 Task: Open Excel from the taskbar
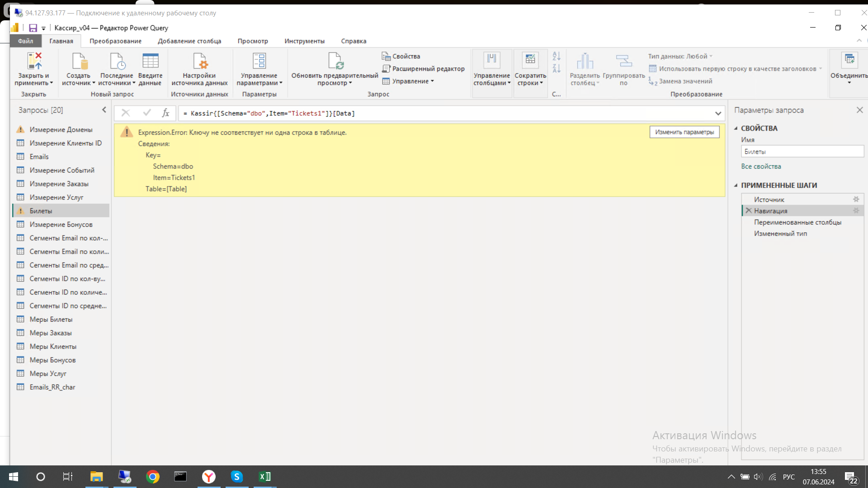pyautogui.click(x=265, y=477)
